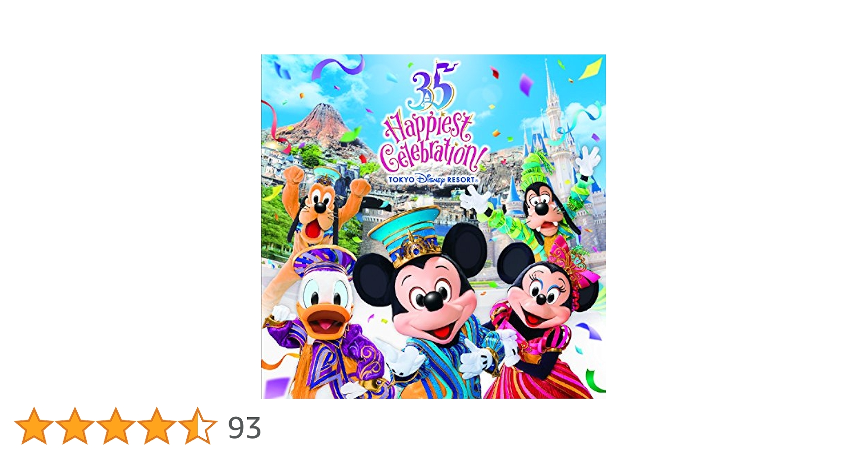Open the 93 reviews count
868x454 pixels.
[x=244, y=428]
